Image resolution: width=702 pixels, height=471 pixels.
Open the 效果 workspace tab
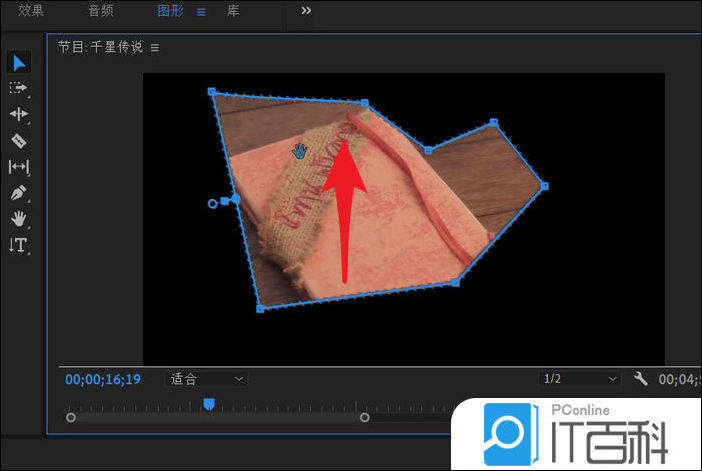(31, 10)
